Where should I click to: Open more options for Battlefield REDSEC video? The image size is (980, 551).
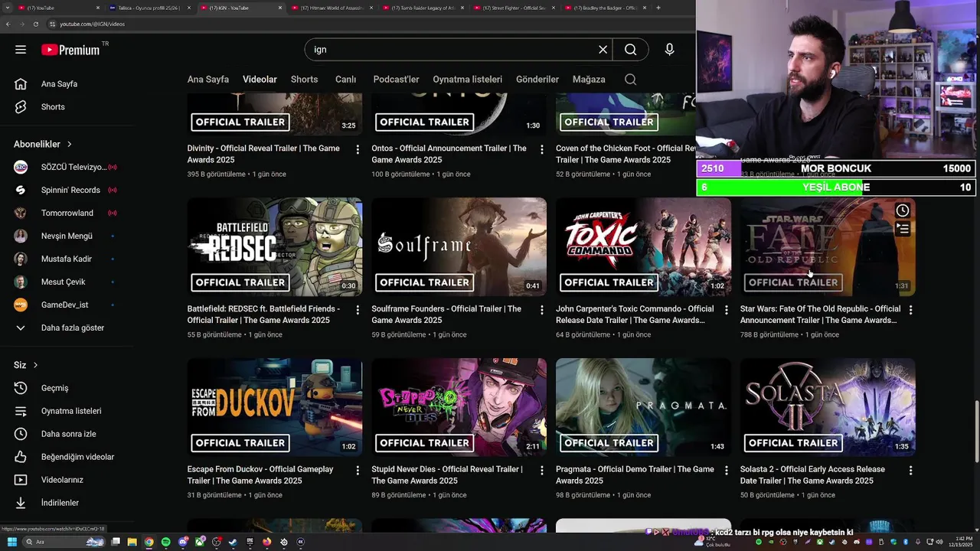[358, 310]
